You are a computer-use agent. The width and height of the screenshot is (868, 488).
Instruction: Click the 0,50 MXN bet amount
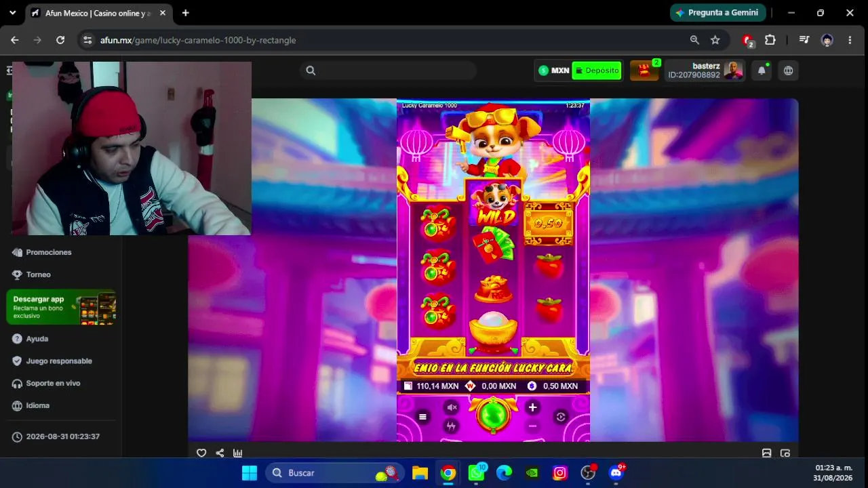click(560, 386)
